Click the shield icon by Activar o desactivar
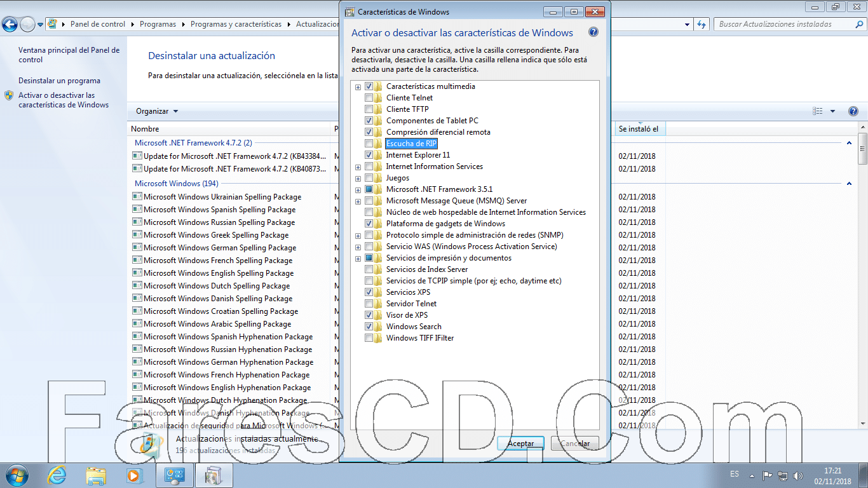This screenshot has width=868, height=488. (x=9, y=95)
